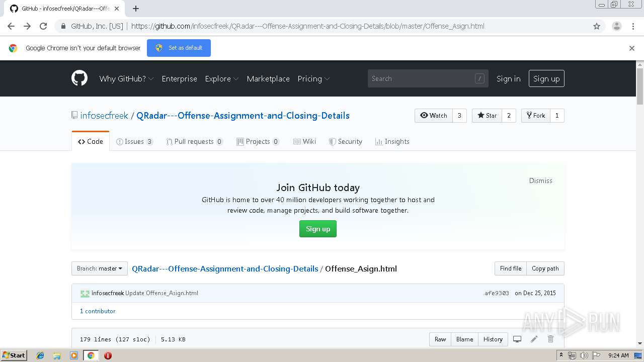Image resolution: width=644 pixels, height=362 pixels.
Task: Click fork count 1
Action: 557,116
